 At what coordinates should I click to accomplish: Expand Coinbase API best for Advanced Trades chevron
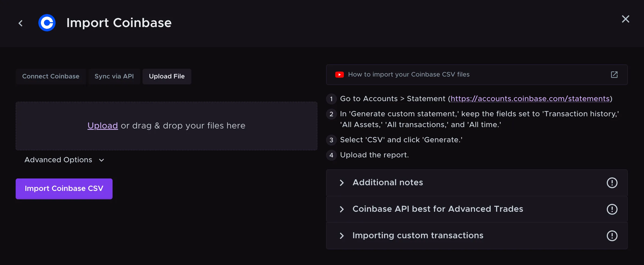click(342, 209)
